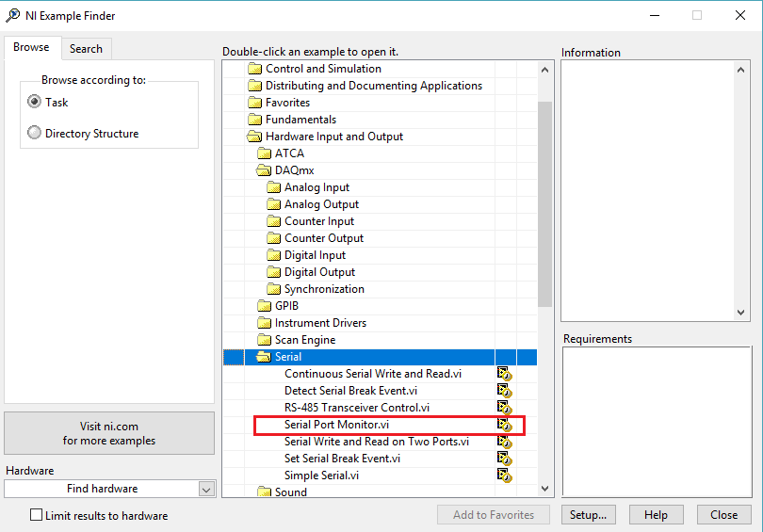Click the GPIB folder icon
The width and height of the screenshot is (763, 532).
(x=265, y=306)
